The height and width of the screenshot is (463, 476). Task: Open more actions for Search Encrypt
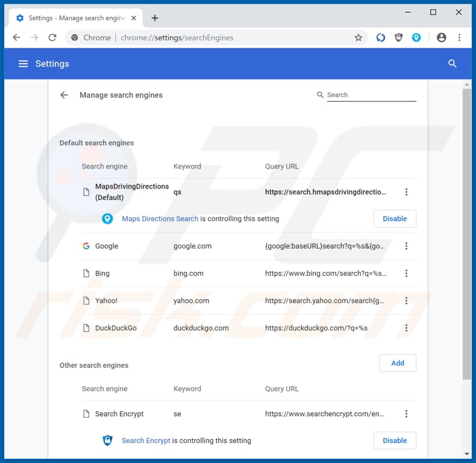[x=406, y=414]
